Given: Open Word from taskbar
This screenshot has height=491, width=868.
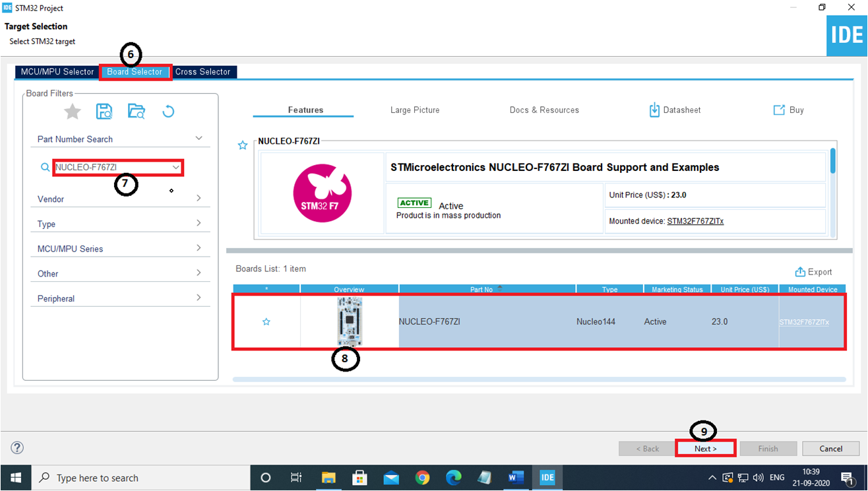Looking at the screenshot, I should point(516,478).
